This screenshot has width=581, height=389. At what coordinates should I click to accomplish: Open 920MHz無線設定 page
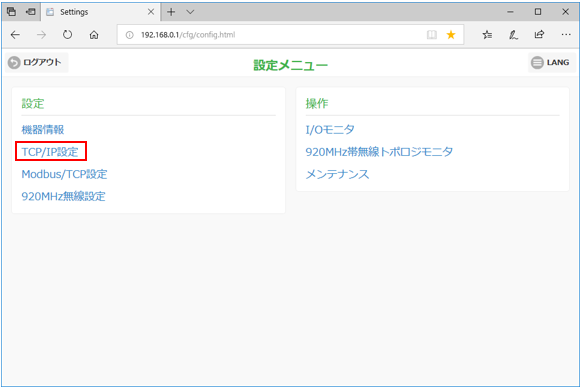click(63, 196)
